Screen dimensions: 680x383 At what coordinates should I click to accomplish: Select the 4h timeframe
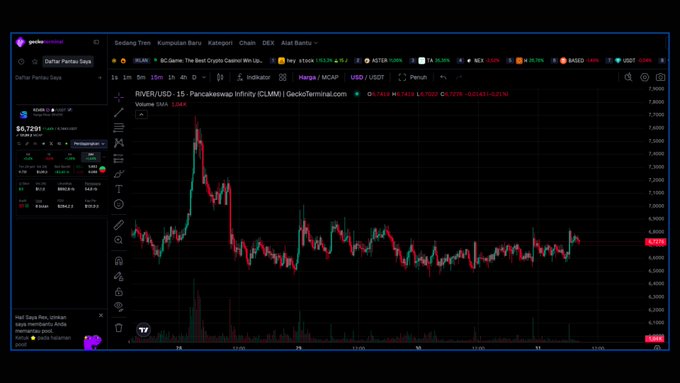183,77
